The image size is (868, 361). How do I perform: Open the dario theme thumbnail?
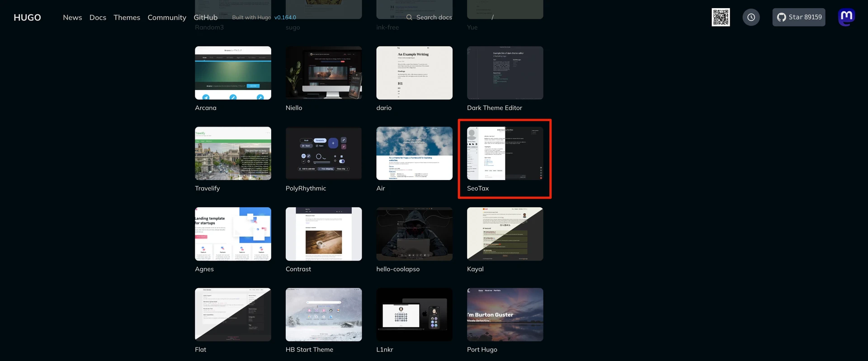click(415, 73)
